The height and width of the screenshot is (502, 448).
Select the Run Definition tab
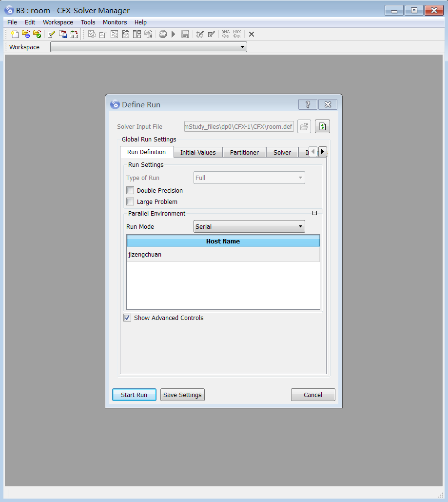[147, 152]
